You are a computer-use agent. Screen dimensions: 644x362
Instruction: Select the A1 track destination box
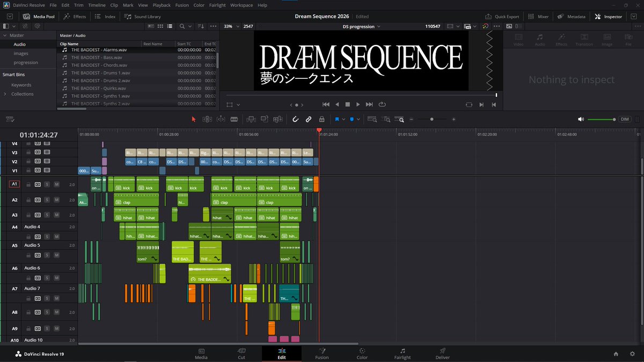click(14, 184)
